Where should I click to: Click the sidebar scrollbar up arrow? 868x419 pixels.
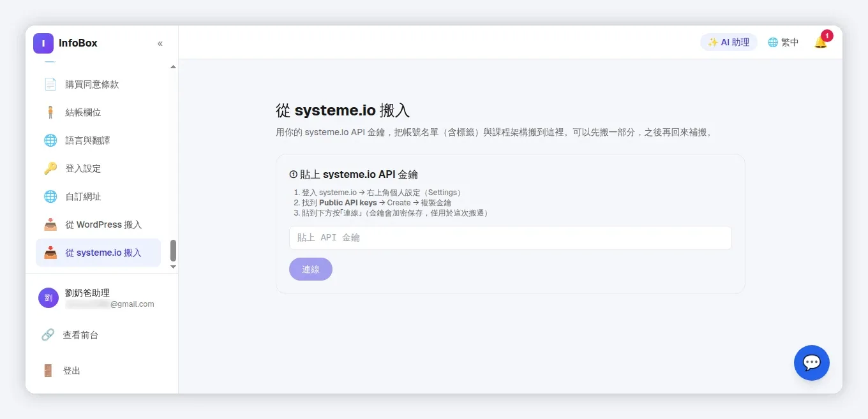click(173, 67)
